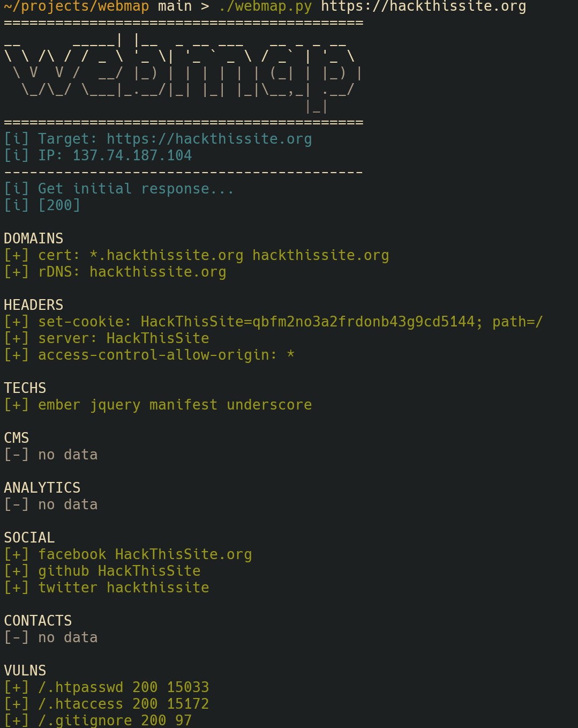Click the word underscore under TECHS
This screenshot has width=578, height=728.
coord(269,405)
